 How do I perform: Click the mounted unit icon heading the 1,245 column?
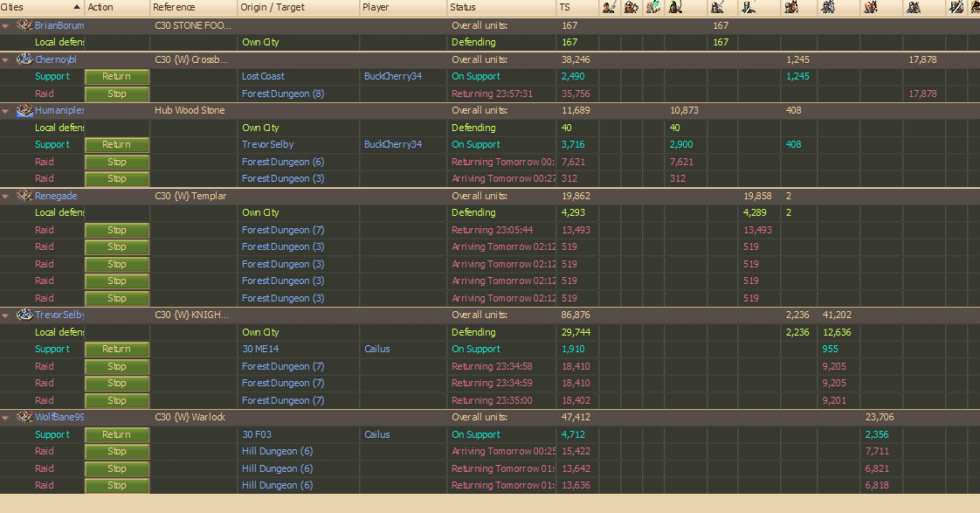click(791, 8)
